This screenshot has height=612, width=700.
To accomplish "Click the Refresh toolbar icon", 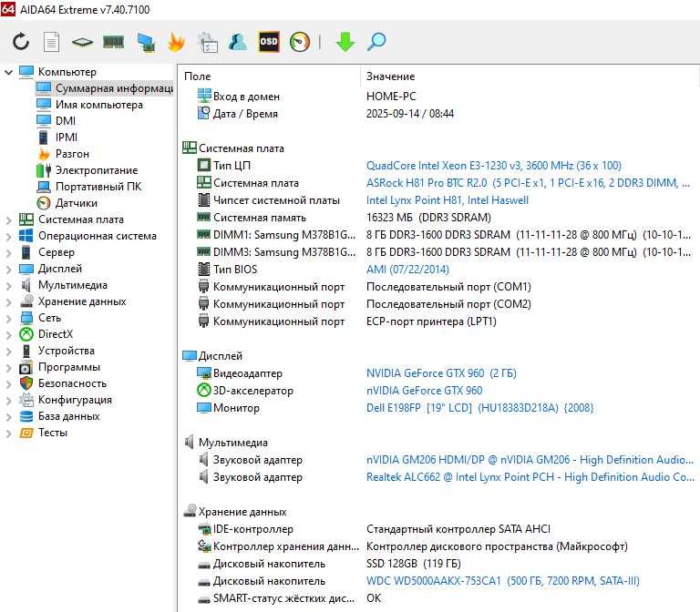I will pos(21,42).
